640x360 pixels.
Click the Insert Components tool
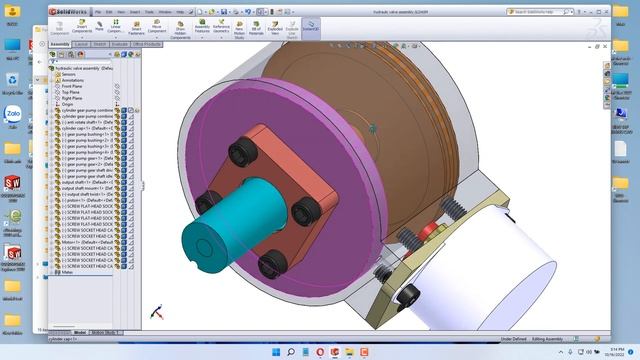(x=82, y=26)
